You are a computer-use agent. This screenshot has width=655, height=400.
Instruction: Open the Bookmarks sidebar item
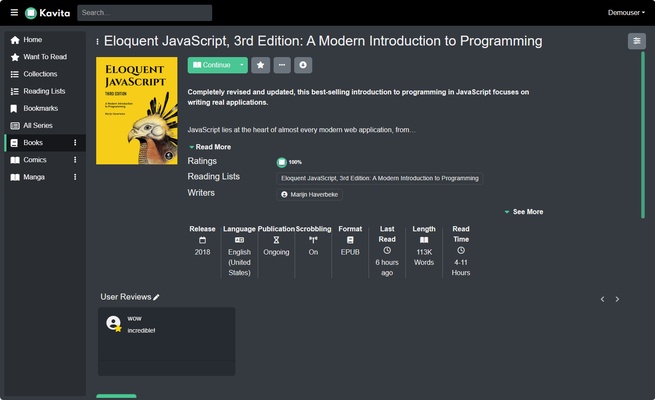[40, 108]
